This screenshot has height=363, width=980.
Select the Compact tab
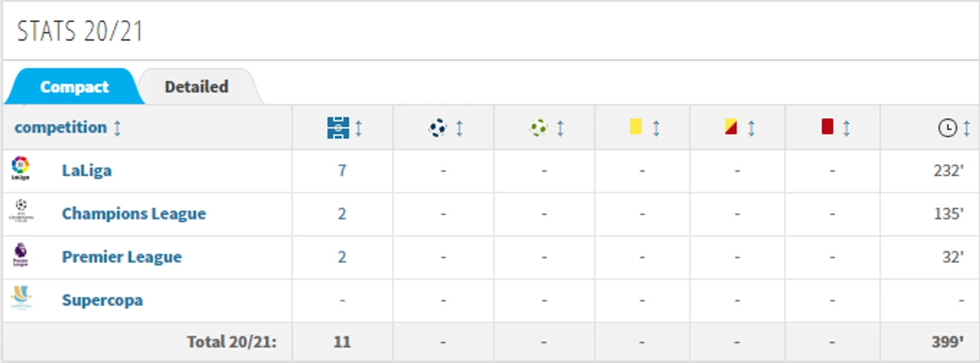coord(74,87)
